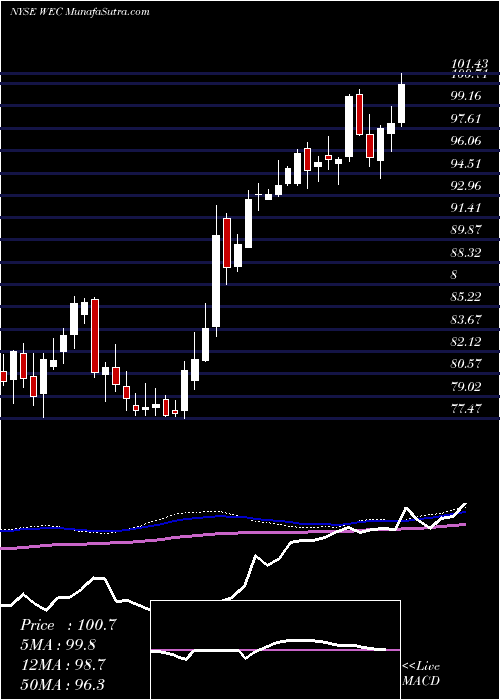Click the 77.47 price axis label
Image resolution: width=500 pixels, height=700 pixels.
(466, 408)
